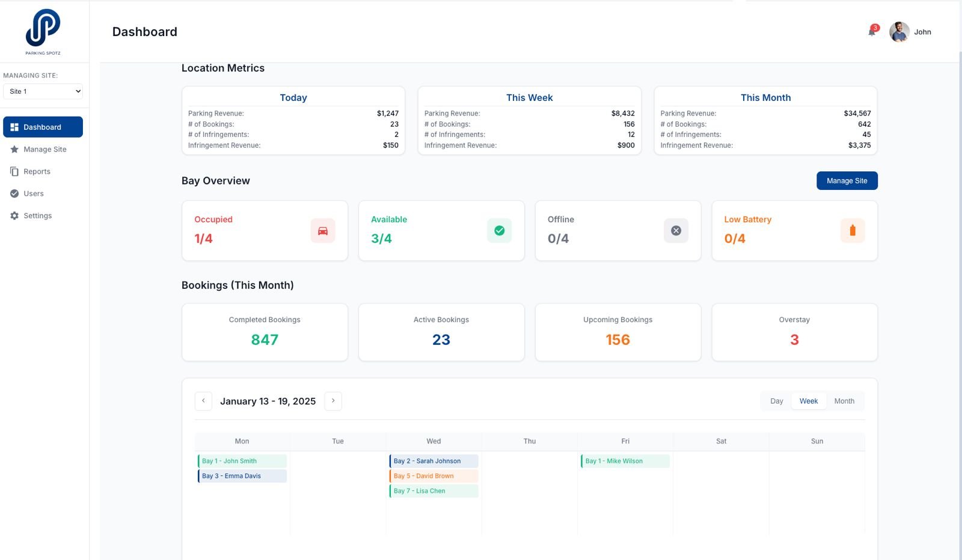
Task: Click the blue Manage Site button
Action: 847,181
